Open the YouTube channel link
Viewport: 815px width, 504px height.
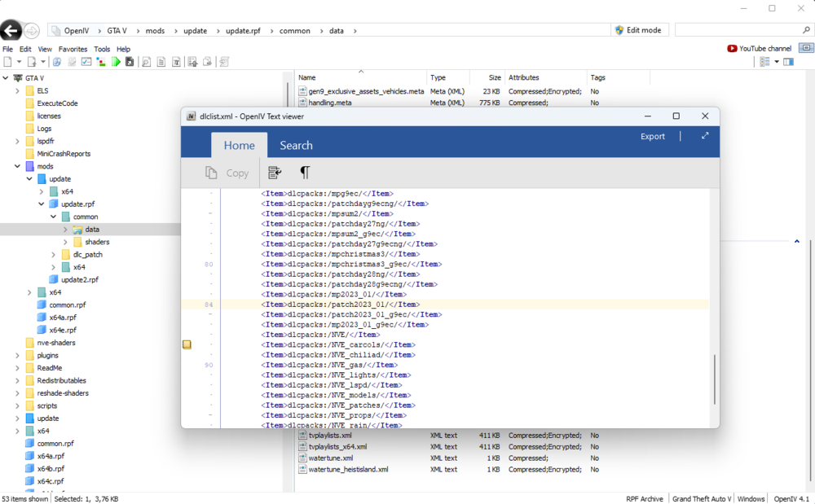click(x=759, y=48)
